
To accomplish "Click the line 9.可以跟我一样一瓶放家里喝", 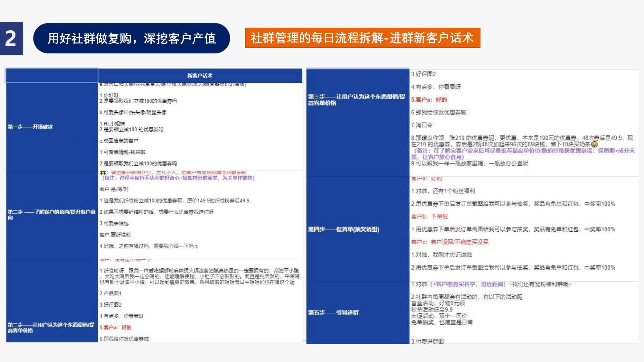I will pyautogui.click(x=469, y=163).
